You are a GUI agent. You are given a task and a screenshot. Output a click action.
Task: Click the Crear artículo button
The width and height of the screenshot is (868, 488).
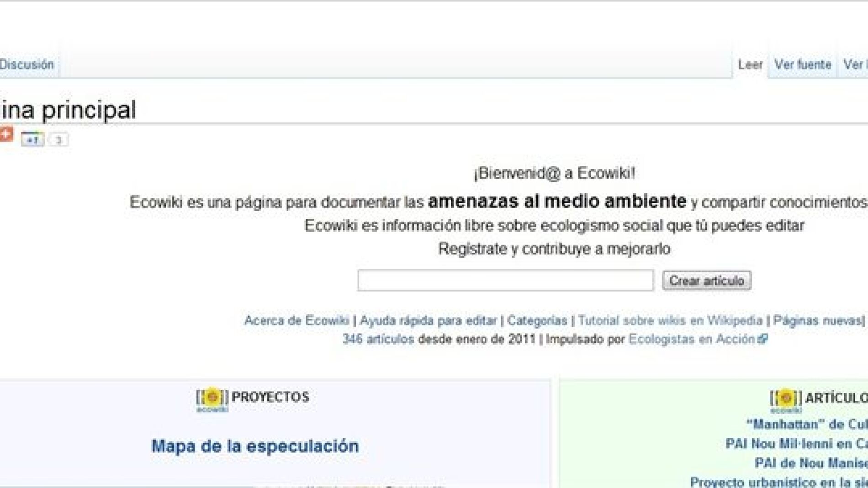(x=706, y=281)
